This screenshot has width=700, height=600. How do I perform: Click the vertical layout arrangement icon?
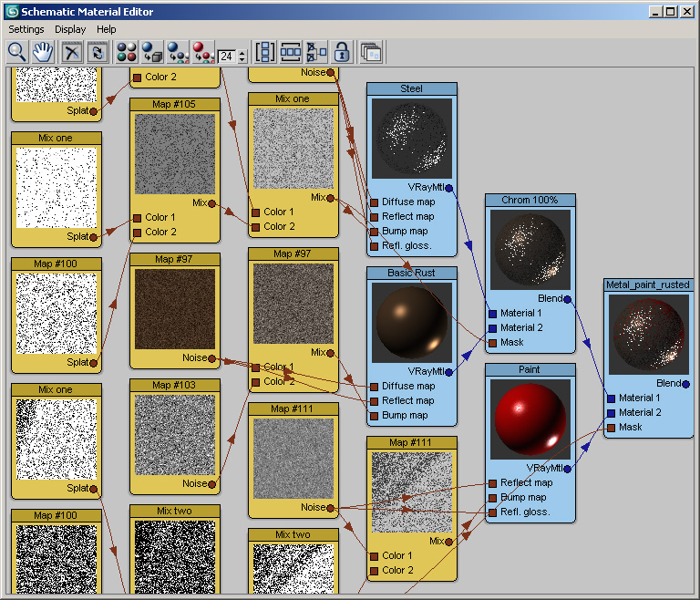point(265,52)
